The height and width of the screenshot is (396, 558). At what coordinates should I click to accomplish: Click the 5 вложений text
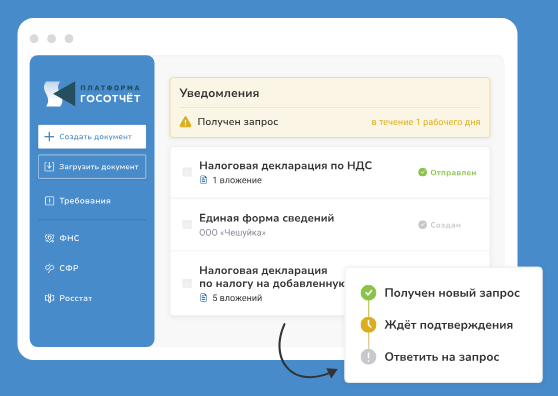click(237, 298)
